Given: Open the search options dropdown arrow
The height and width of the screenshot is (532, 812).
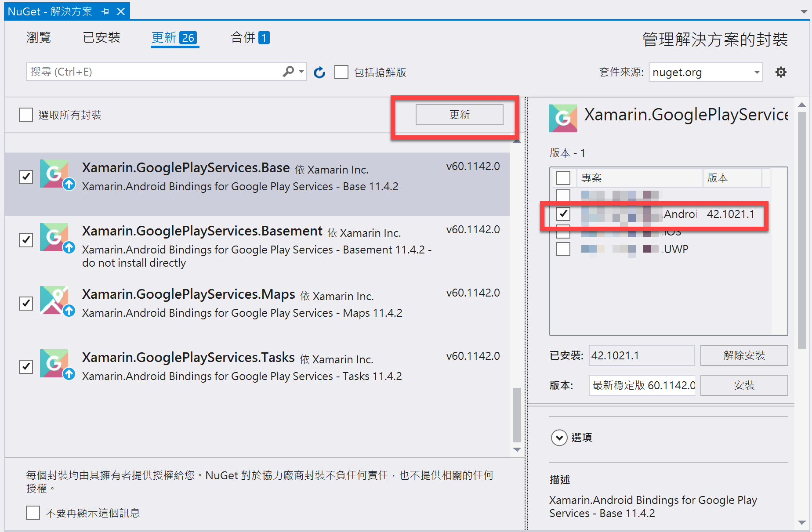Looking at the screenshot, I should pyautogui.click(x=301, y=72).
